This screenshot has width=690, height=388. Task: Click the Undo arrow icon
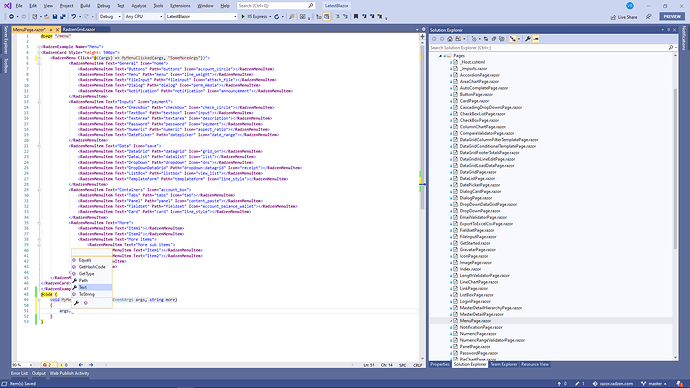(x=73, y=17)
